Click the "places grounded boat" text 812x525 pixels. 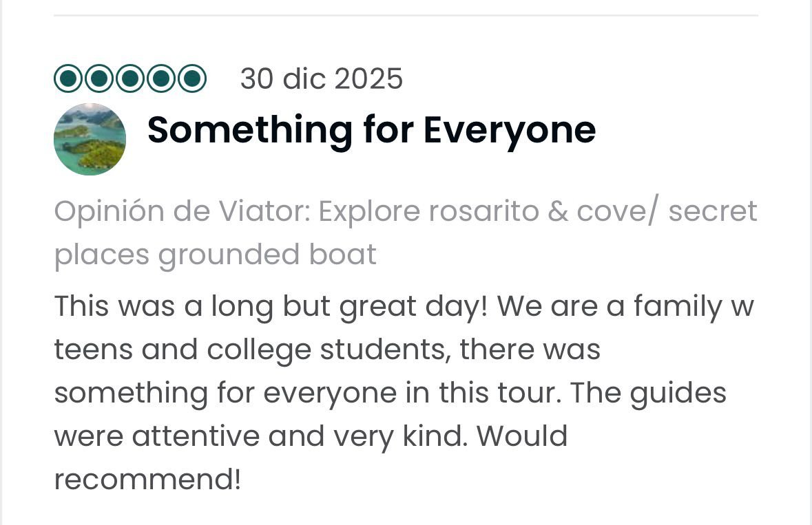click(x=215, y=255)
